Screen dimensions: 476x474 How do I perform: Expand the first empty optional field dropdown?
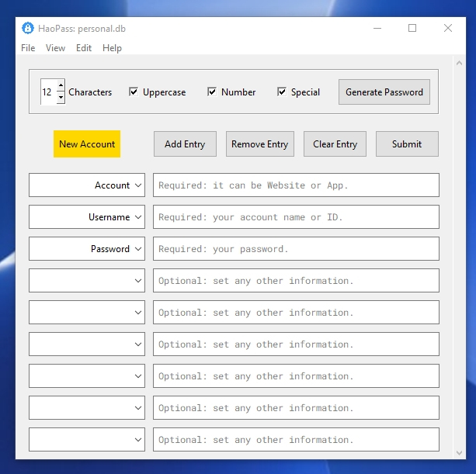[x=138, y=281]
